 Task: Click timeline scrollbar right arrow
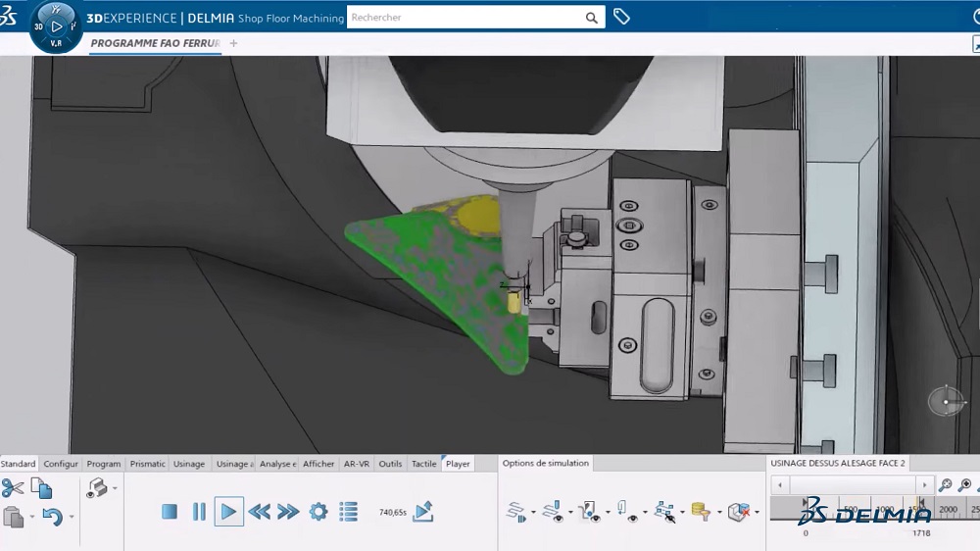(x=925, y=484)
